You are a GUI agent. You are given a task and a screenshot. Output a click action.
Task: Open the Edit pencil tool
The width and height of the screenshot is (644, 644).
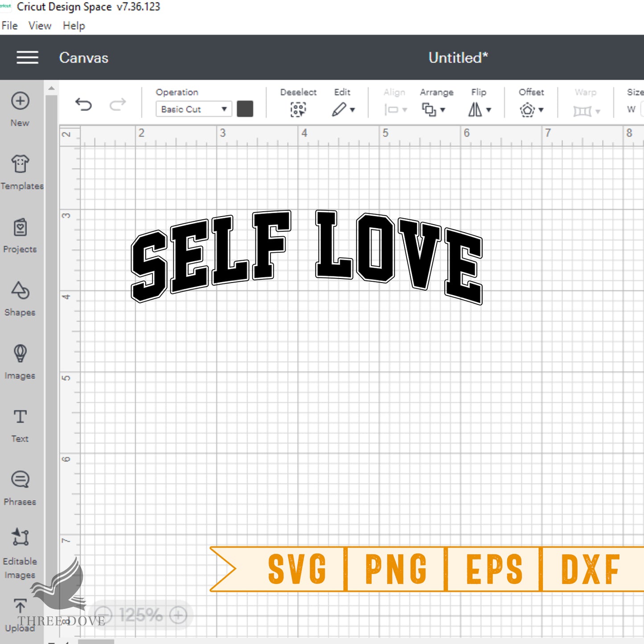tap(339, 109)
